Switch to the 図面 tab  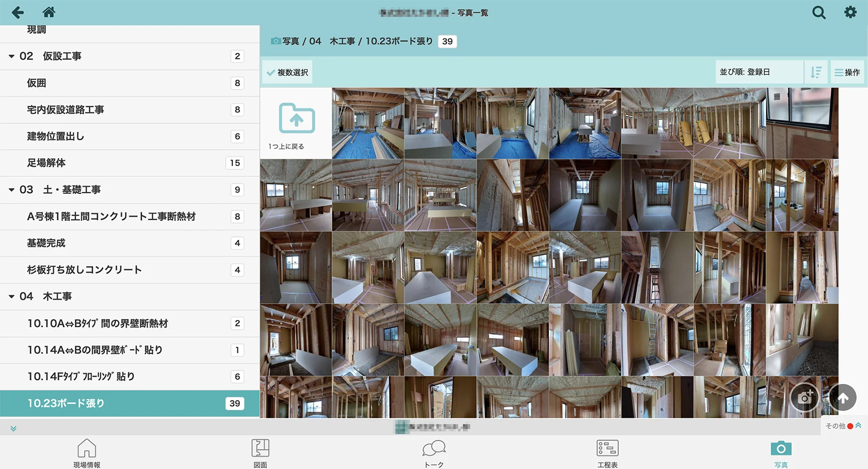[260, 453]
